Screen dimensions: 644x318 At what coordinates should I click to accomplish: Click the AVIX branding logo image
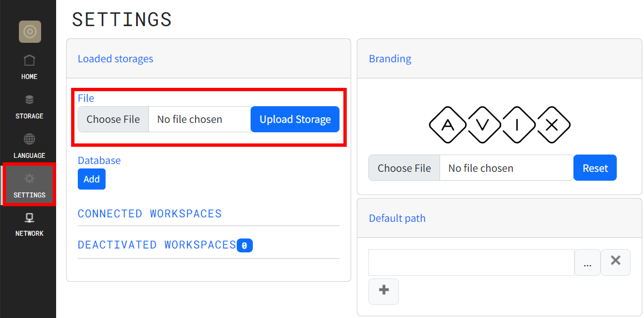coord(500,125)
